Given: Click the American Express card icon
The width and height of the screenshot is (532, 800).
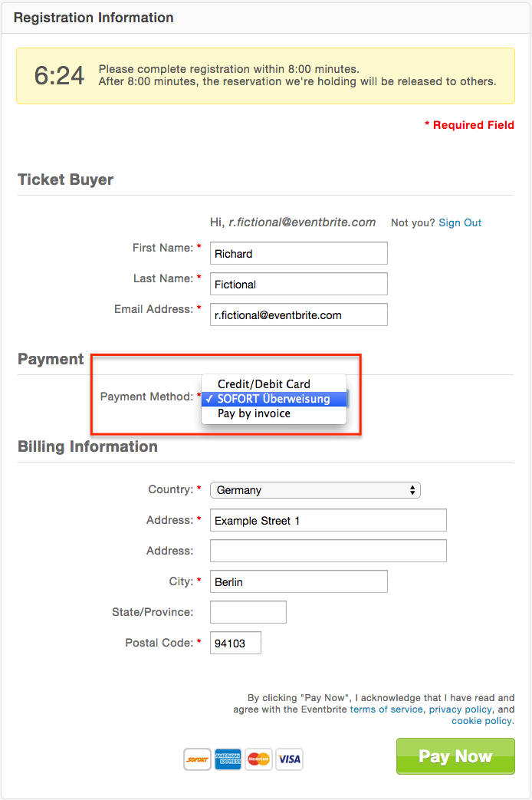Looking at the screenshot, I should click(x=228, y=759).
